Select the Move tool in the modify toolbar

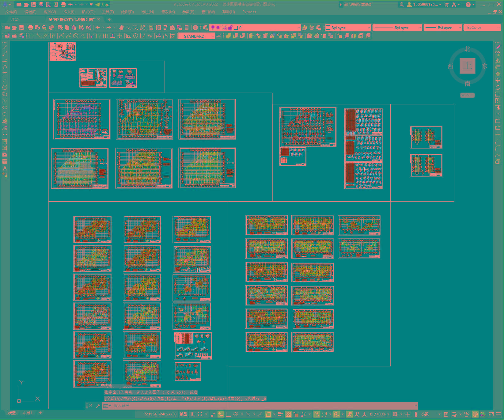tap(498, 81)
